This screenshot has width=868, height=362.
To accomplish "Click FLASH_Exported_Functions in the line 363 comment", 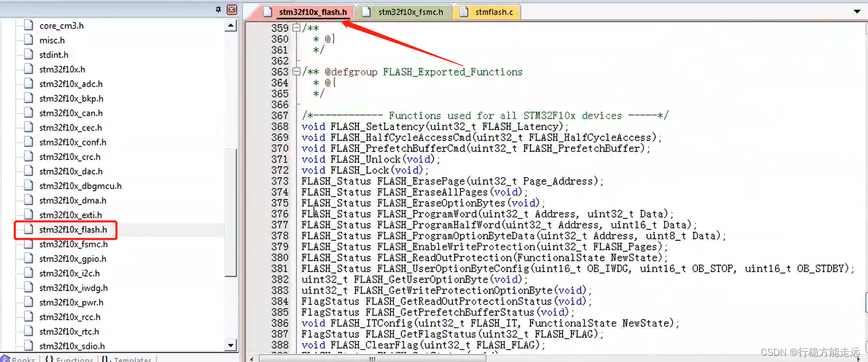I will point(453,72).
